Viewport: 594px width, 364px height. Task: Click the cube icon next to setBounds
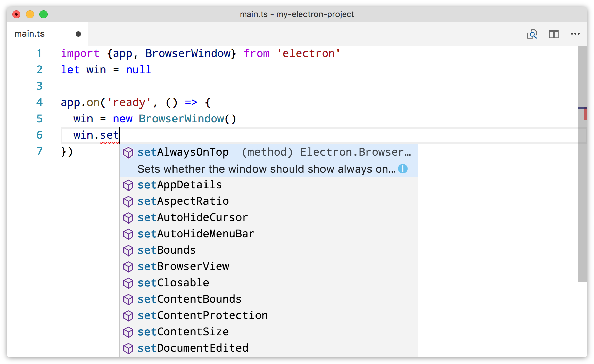(128, 251)
